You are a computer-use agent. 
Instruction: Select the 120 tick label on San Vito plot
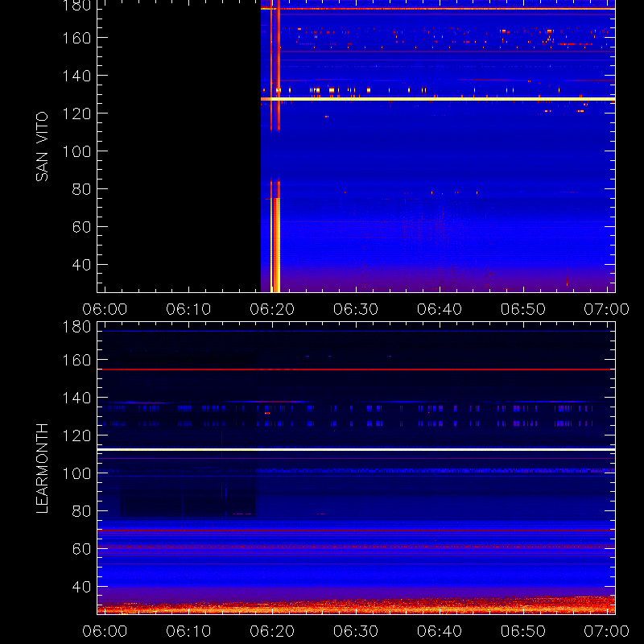76,114
